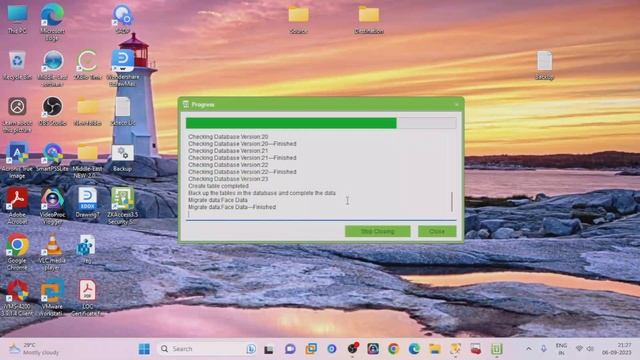Screen dimensions: 640x360
Task: Select line 'Back up the tables in the database'
Action: point(262,193)
